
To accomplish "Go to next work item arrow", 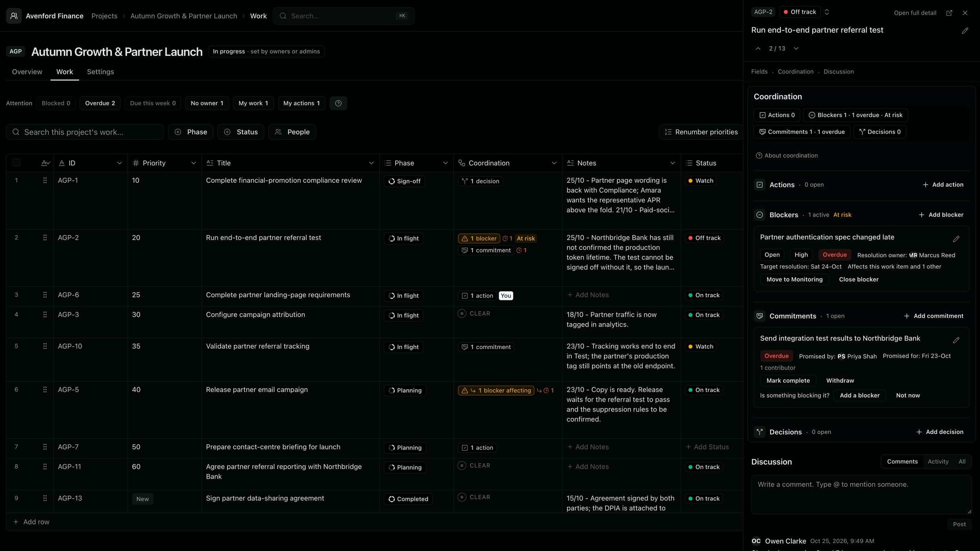I will 796,49.
